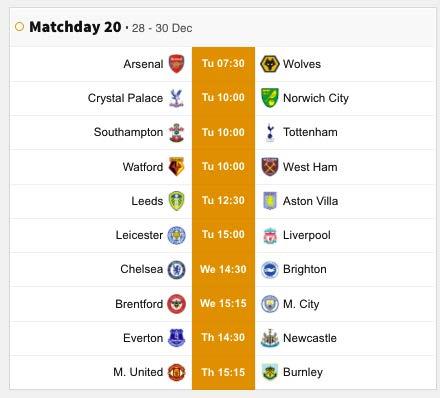Select the Norwich City badge icon
This screenshot has width=440, height=398.
click(269, 98)
